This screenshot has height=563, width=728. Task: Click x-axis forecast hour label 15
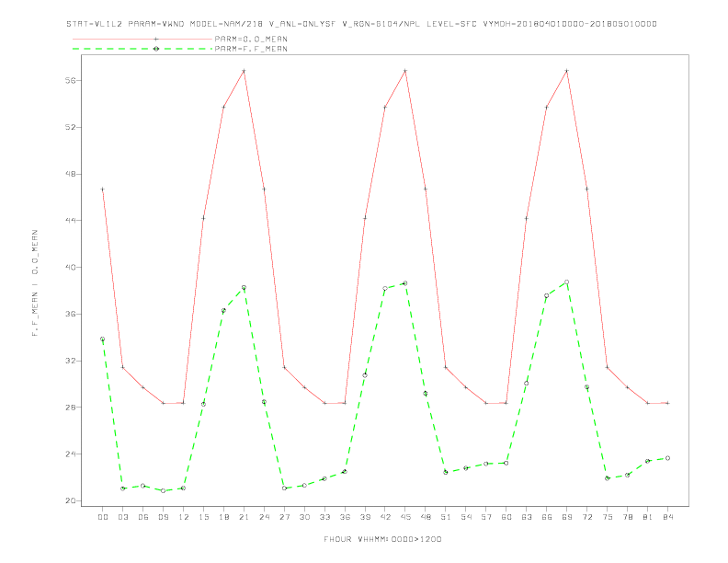click(x=203, y=517)
